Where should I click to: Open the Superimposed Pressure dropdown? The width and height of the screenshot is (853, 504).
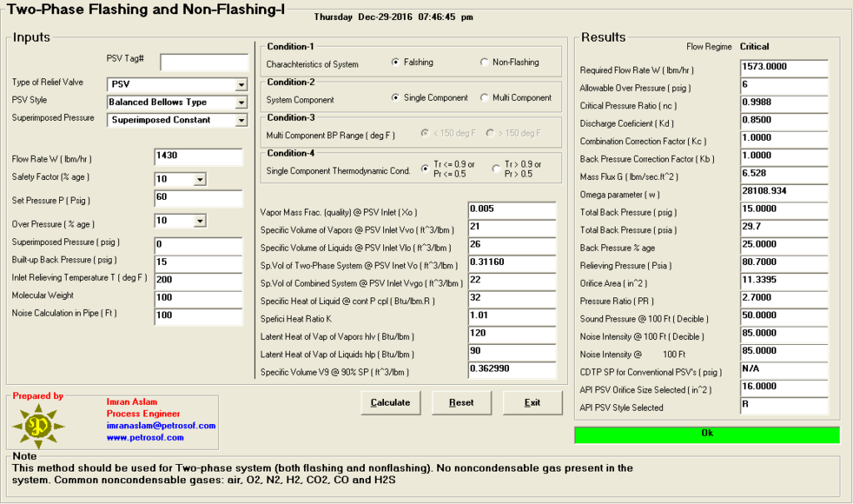(x=242, y=122)
